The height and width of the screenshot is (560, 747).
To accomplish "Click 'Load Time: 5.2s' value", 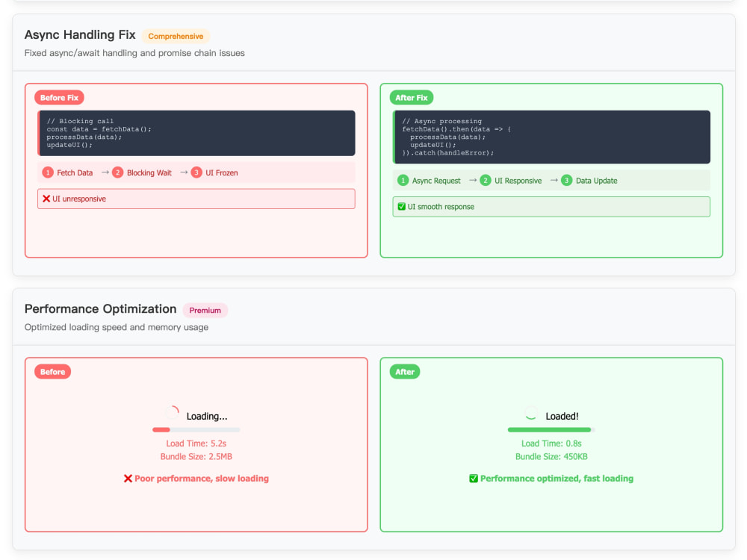I will [x=196, y=444].
